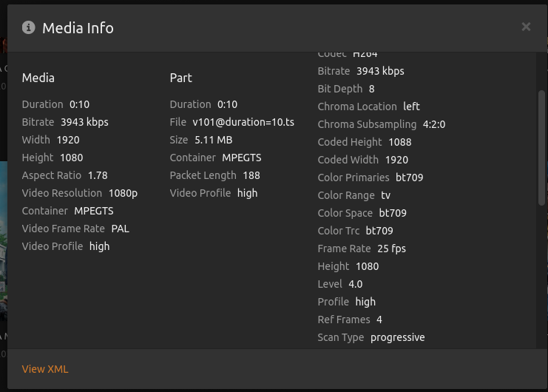The height and width of the screenshot is (392, 548).
Task: Click the Media Info title text
Action: point(78,28)
